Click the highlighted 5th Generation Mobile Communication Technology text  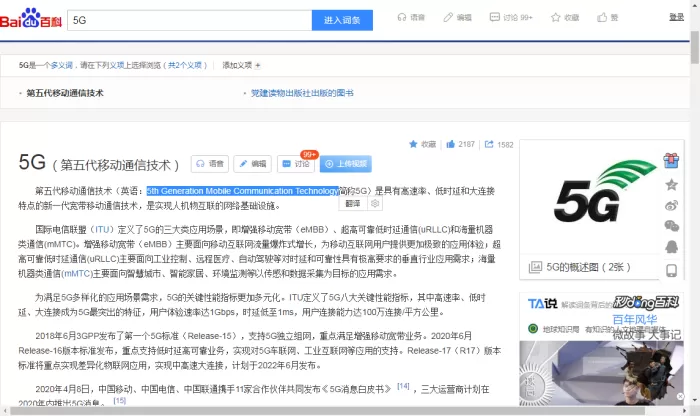[x=243, y=191]
